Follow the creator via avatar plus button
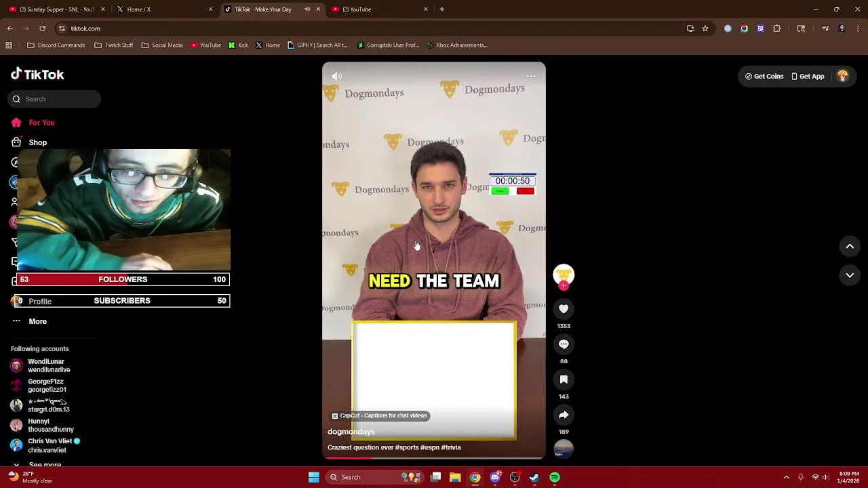The height and width of the screenshot is (488, 868). coord(564,286)
